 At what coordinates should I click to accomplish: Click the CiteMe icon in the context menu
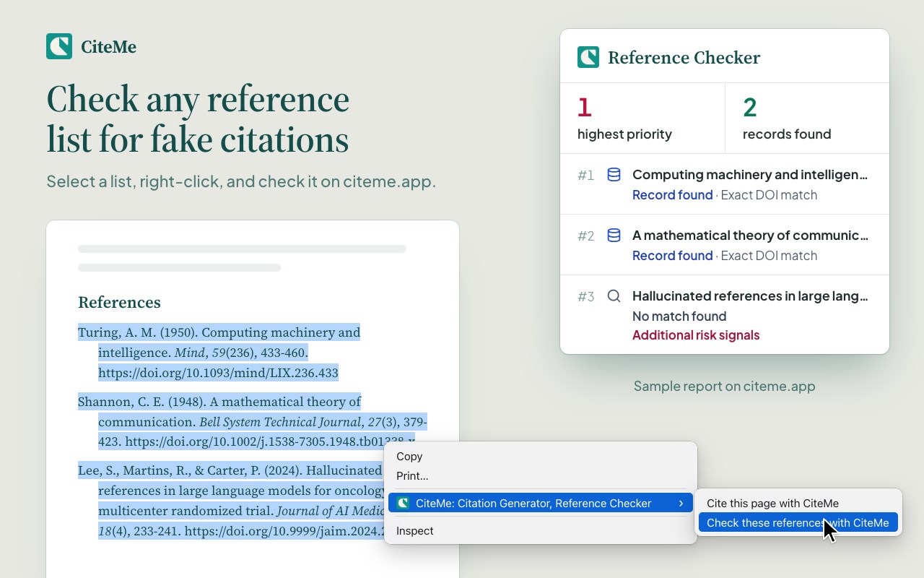[x=404, y=503]
